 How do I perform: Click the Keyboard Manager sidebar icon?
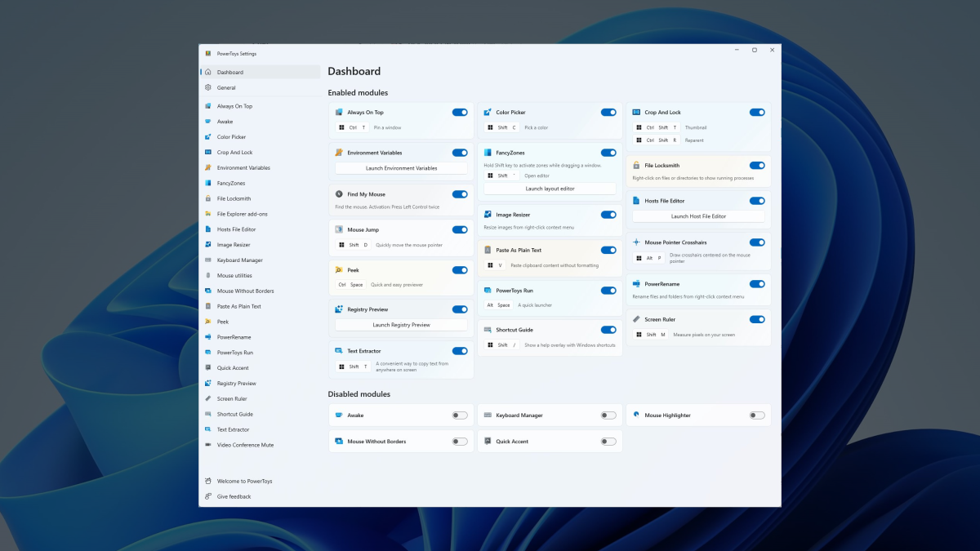[208, 260]
